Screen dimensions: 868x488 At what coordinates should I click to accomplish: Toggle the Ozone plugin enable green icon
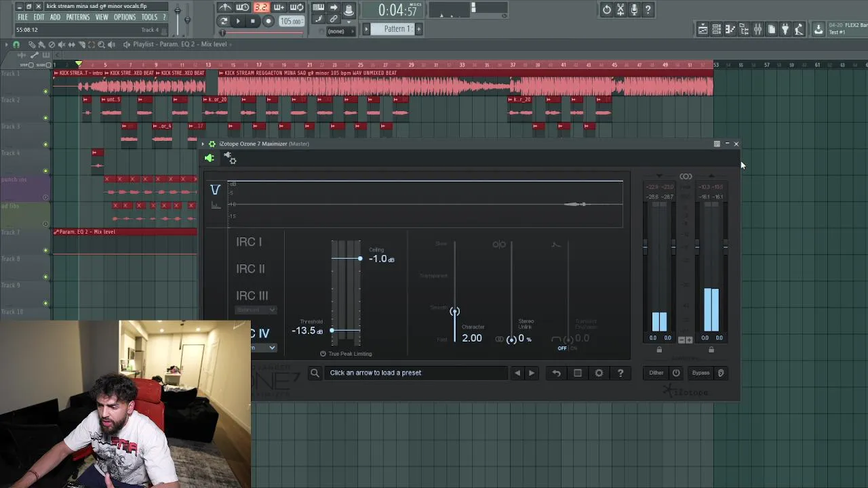click(209, 158)
